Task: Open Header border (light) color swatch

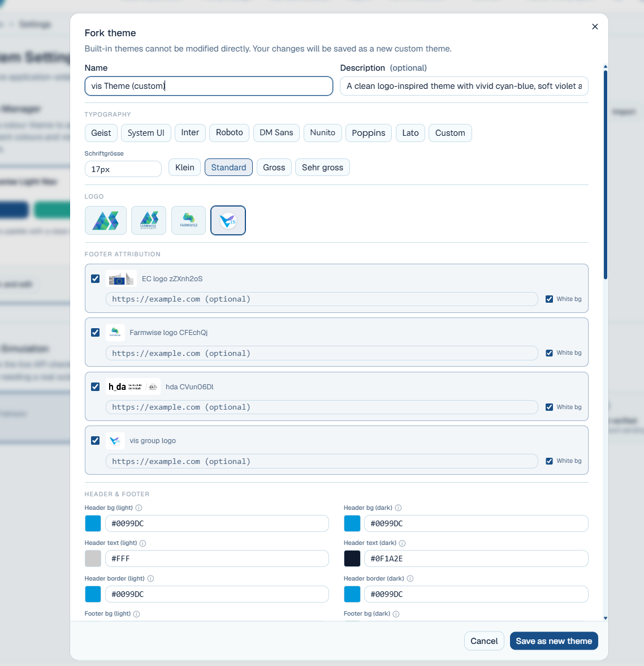Action: click(93, 594)
